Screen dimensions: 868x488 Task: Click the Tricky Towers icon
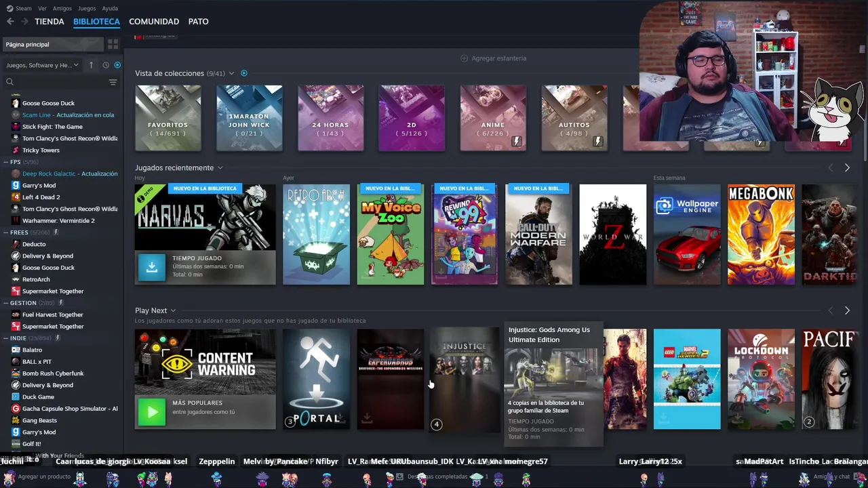pos(16,150)
